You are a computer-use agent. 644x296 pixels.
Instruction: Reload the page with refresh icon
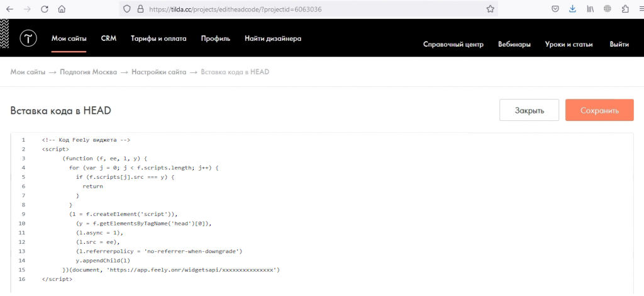[45, 9]
